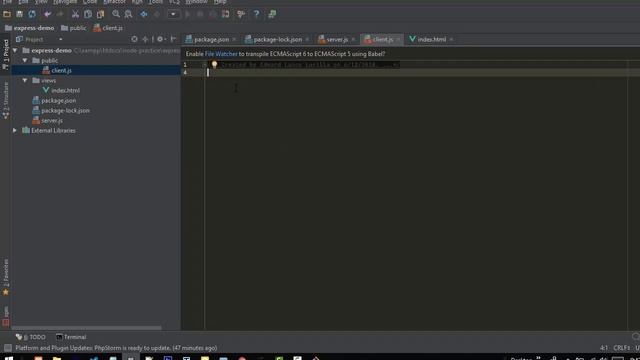Close the index.html tab
Viewport: 640px width, 360px height.
pyautogui.click(x=451, y=40)
